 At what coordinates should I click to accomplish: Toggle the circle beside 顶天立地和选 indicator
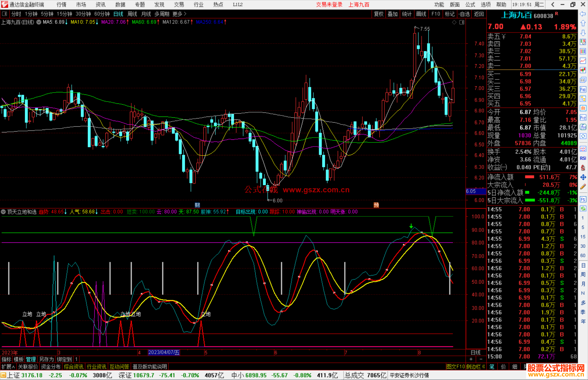pos(4,212)
